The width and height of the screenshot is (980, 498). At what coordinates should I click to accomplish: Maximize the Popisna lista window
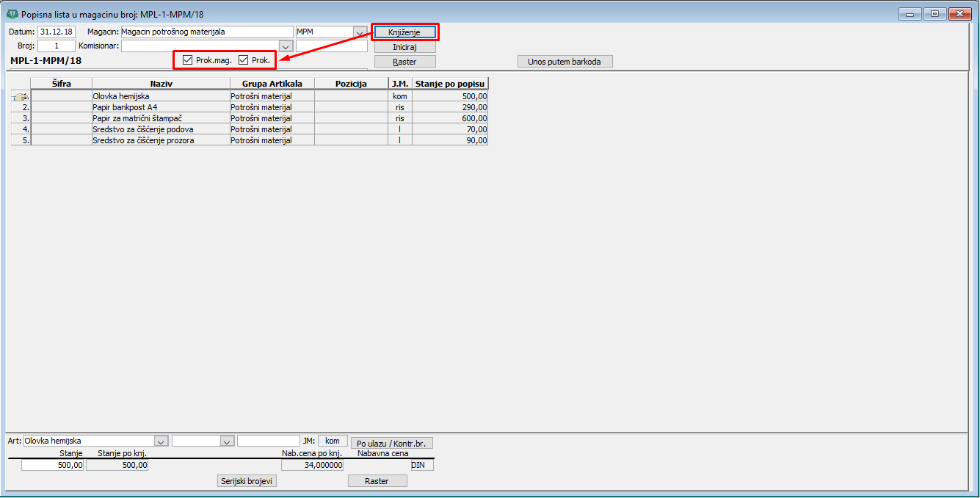(x=934, y=14)
